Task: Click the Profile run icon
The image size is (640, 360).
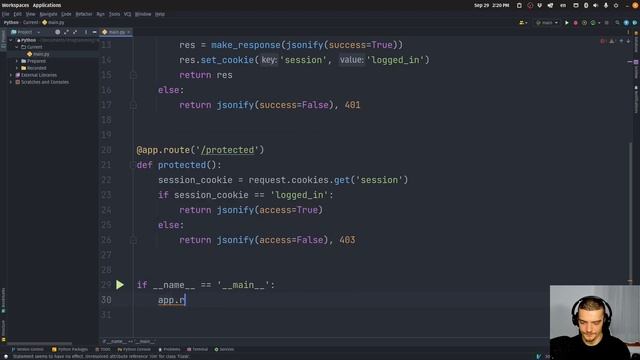Action: click(x=594, y=23)
